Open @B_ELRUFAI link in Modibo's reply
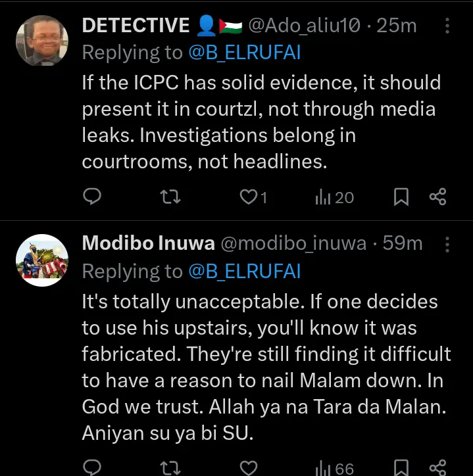Viewport: 473px width, 476px height. click(x=244, y=272)
